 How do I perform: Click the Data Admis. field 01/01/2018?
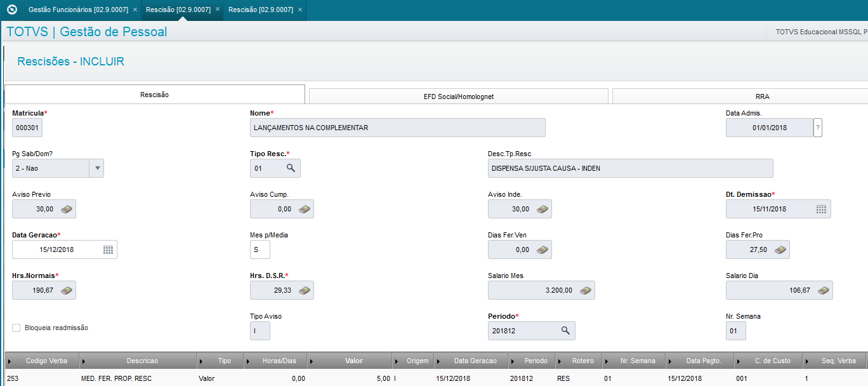[x=770, y=128]
